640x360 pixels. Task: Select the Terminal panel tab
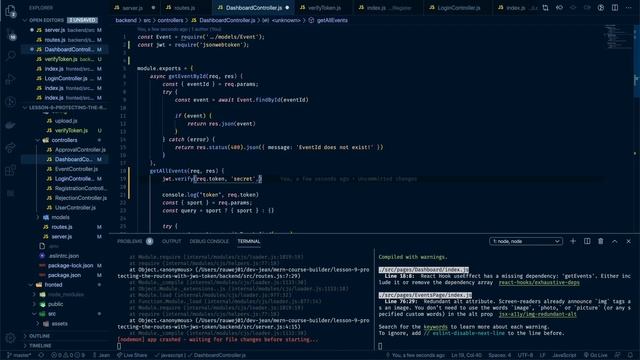pyautogui.click(x=249, y=241)
